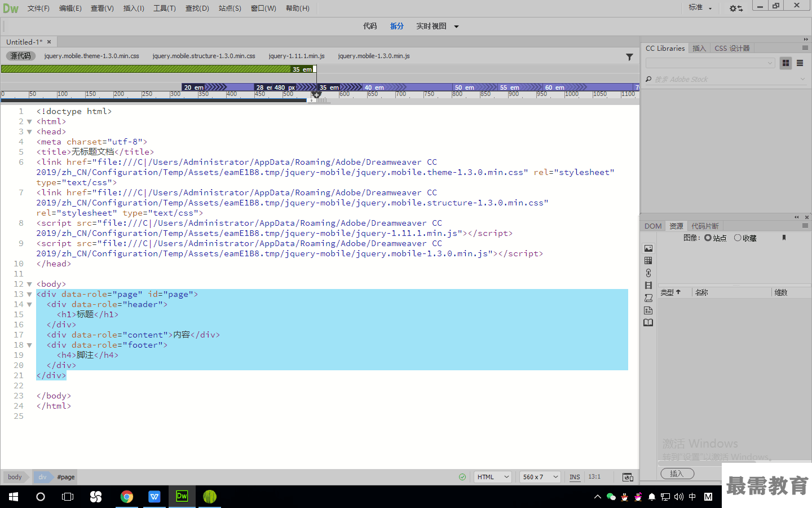Open the Library book category in Assets panel
This screenshot has width=812, height=508.
coord(648,323)
